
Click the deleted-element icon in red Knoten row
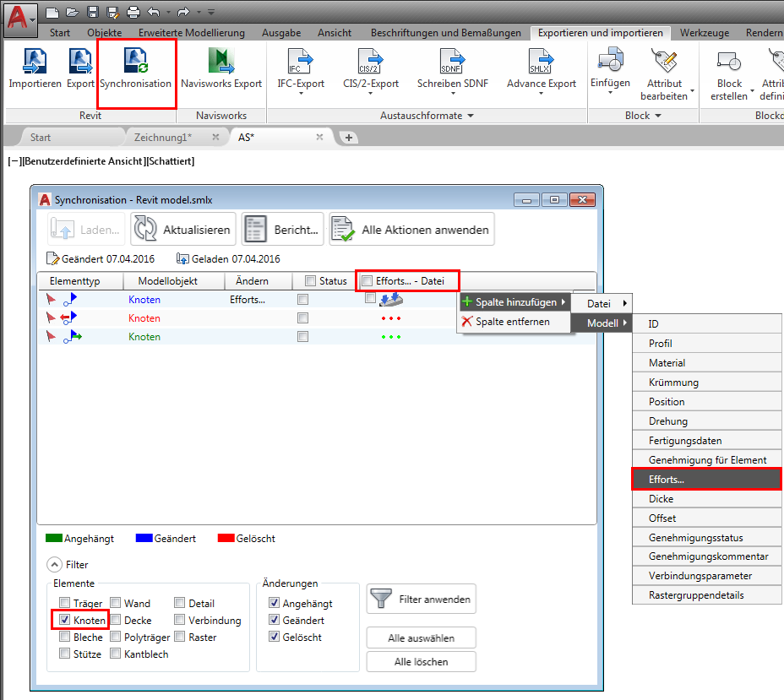[68, 317]
